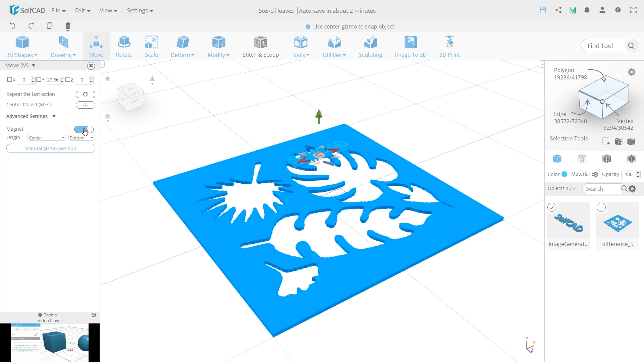The height and width of the screenshot is (362, 644).
Task: Open the View menu
Action: 108,10
